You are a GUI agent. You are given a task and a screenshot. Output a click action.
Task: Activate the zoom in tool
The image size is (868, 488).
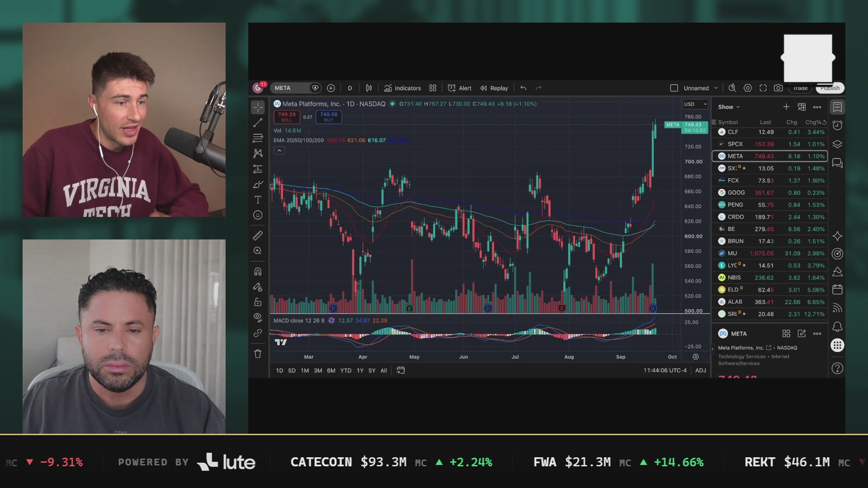pyautogui.click(x=258, y=251)
